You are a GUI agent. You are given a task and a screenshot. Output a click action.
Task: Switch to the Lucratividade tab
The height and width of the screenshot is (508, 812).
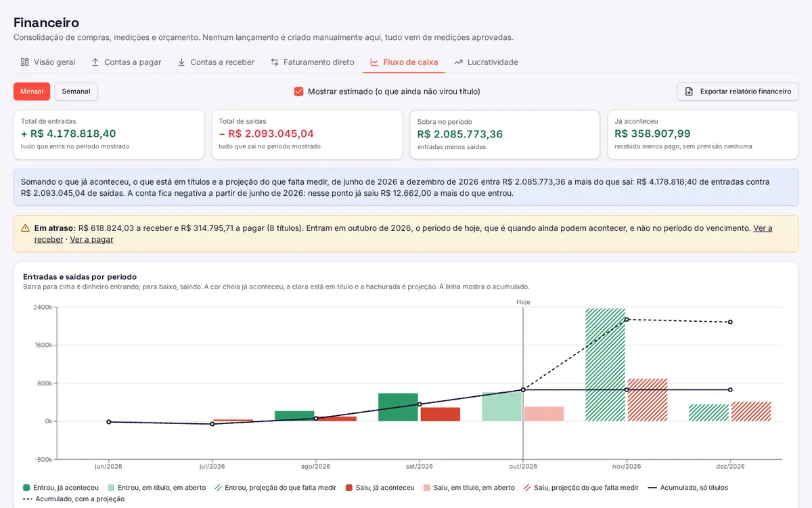[x=486, y=62]
